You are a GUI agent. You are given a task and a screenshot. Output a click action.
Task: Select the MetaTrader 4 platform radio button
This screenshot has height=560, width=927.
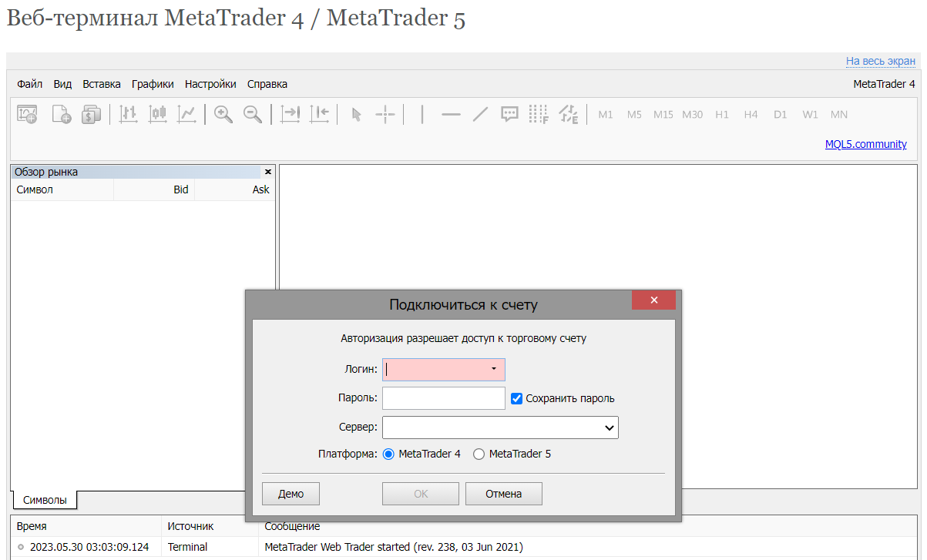tap(388, 454)
